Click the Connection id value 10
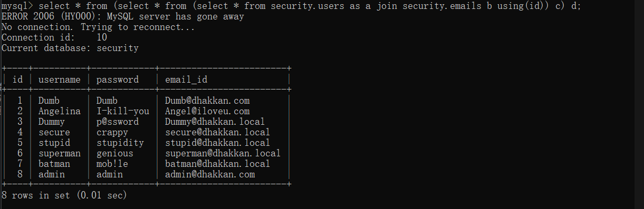 (102, 38)
